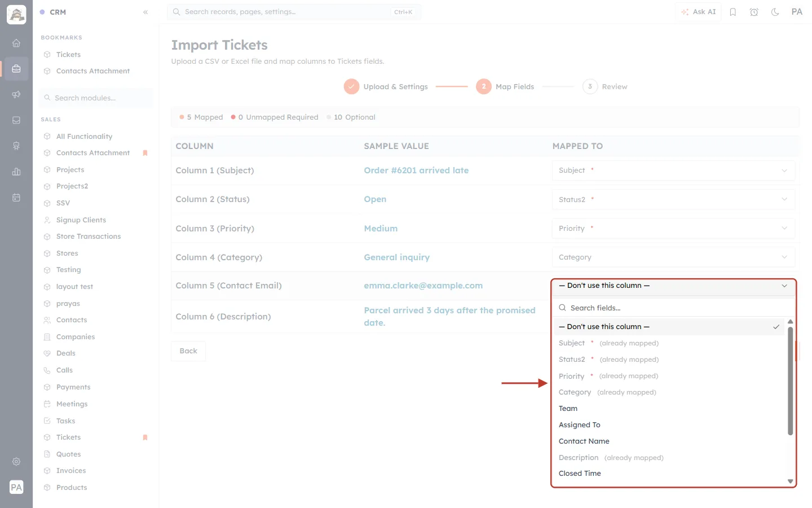Open the PA profile avatar at the rail bottom
812x508 pixels.
pyautogui.click(x=16, y=487)
